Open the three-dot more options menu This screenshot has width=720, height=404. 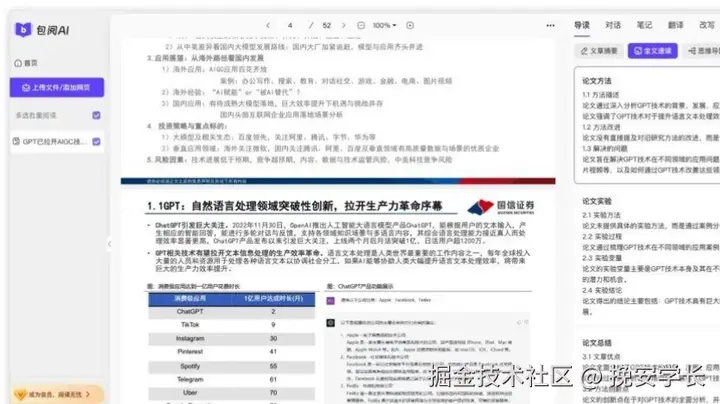(x=550, y=25)
